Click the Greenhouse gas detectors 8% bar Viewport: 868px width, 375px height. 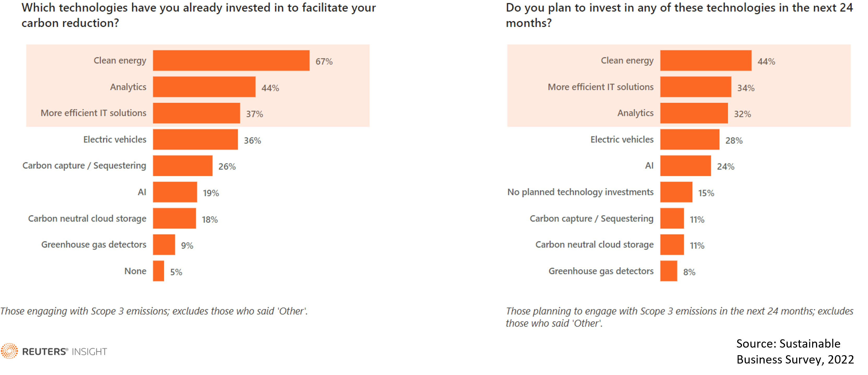pyautogui.click(x=669, y=271)
